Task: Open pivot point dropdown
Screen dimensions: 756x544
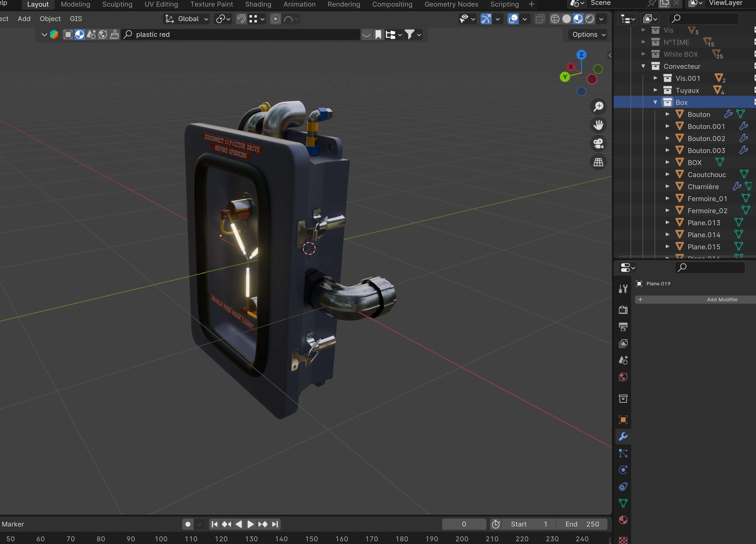Action: coord(223,19)
